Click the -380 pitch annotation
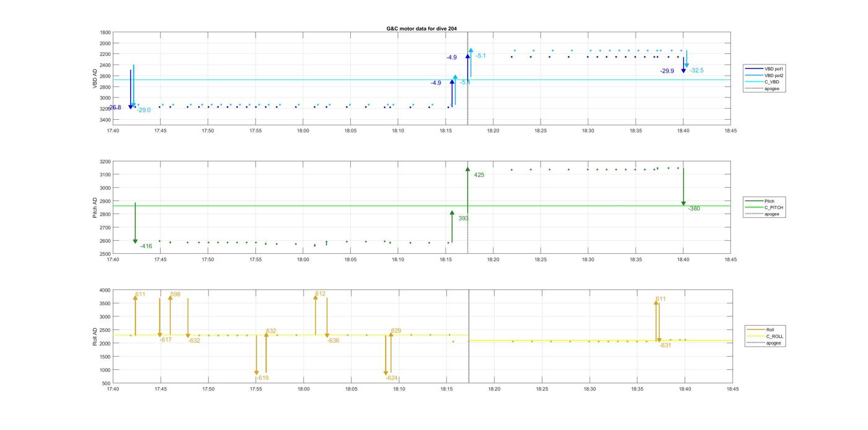The height and width of the screenshot is (430, 868). coord(694,208)
